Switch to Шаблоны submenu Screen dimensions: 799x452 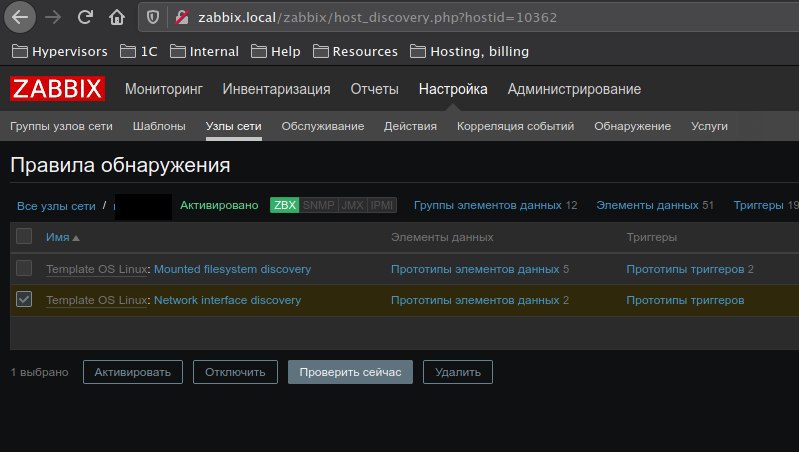(159, 126)
